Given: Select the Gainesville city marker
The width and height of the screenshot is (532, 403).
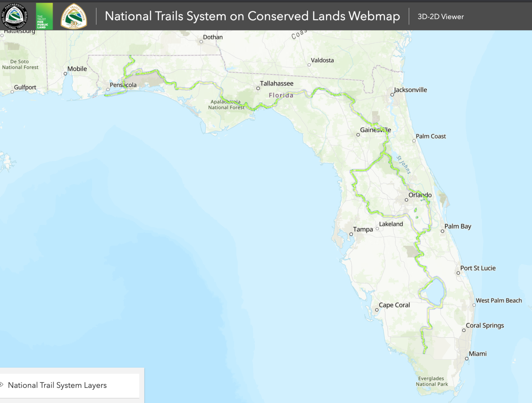Looking at the screenshot, I should 358,135.
